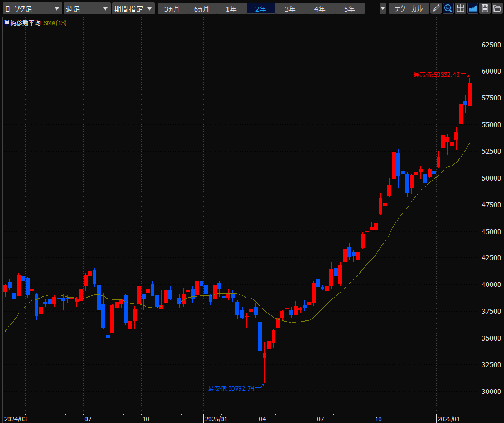Toggle the magnifier value display icon
The height and width of the screenshot is (423, 504).
point(448,9)
